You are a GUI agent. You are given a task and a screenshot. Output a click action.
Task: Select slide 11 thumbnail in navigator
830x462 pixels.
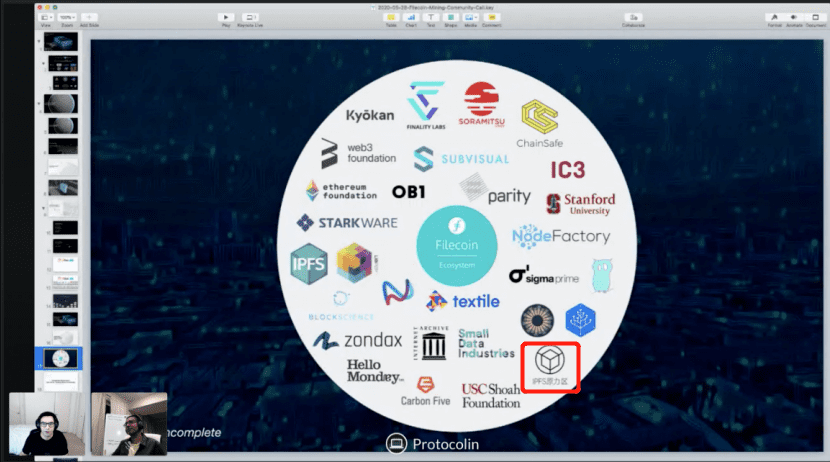tap(65, 246)
